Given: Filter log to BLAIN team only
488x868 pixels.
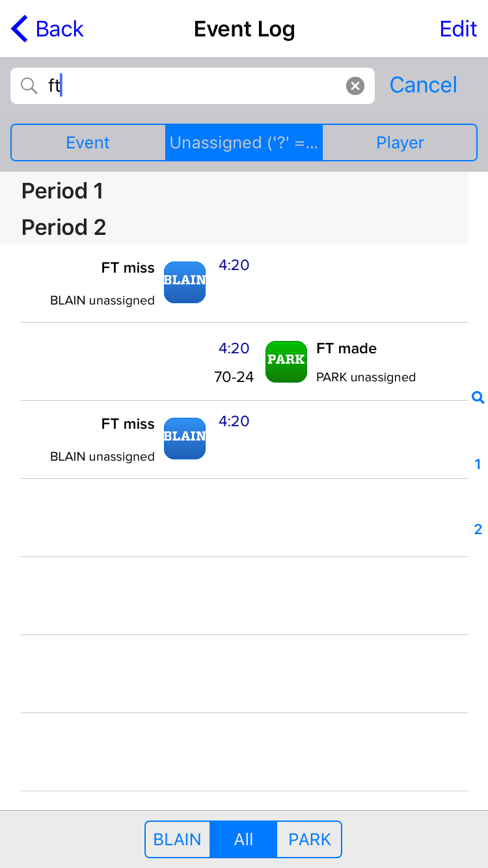Looking at the screenshot, I should click(x=178, y=839).
